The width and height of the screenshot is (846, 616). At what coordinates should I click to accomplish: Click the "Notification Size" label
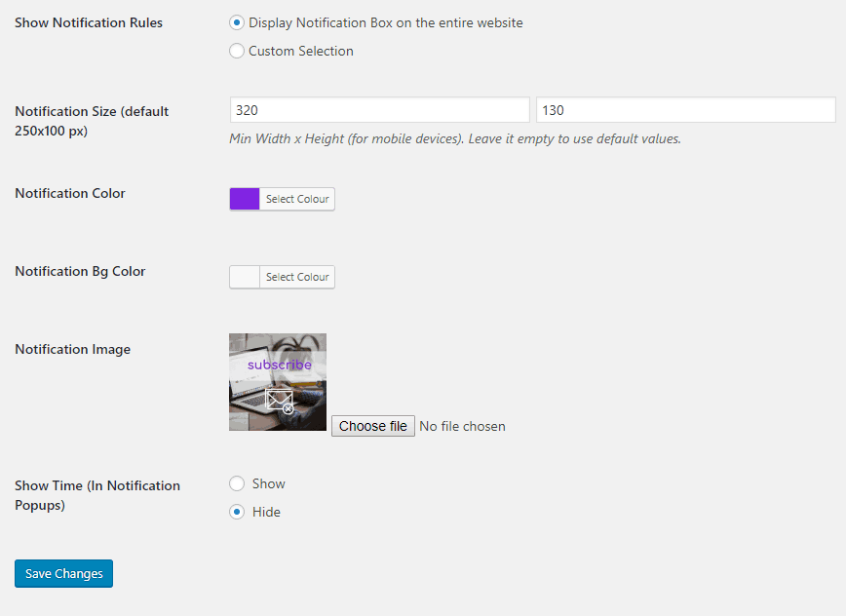pos(91,111)
